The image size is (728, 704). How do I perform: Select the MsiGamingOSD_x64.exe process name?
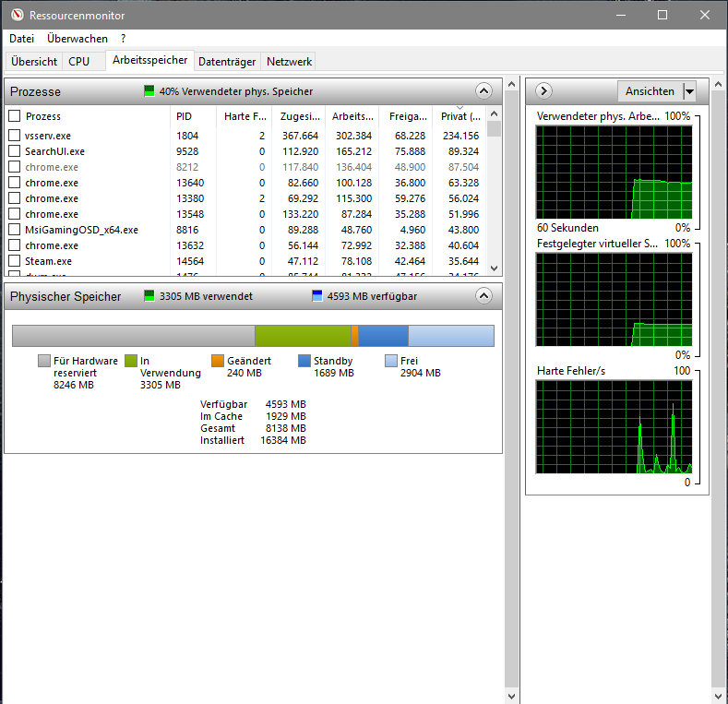(x=82, y=230)
